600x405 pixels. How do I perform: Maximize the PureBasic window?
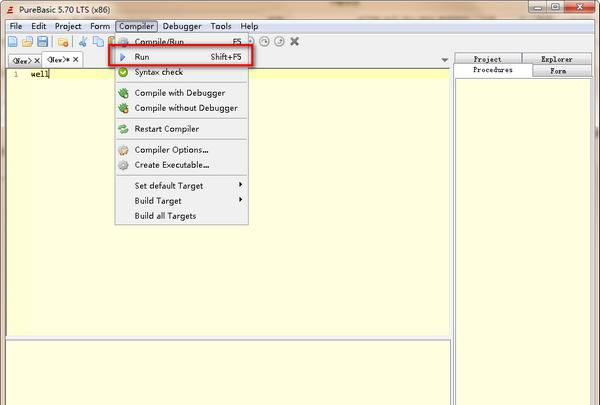pos(556,7)
